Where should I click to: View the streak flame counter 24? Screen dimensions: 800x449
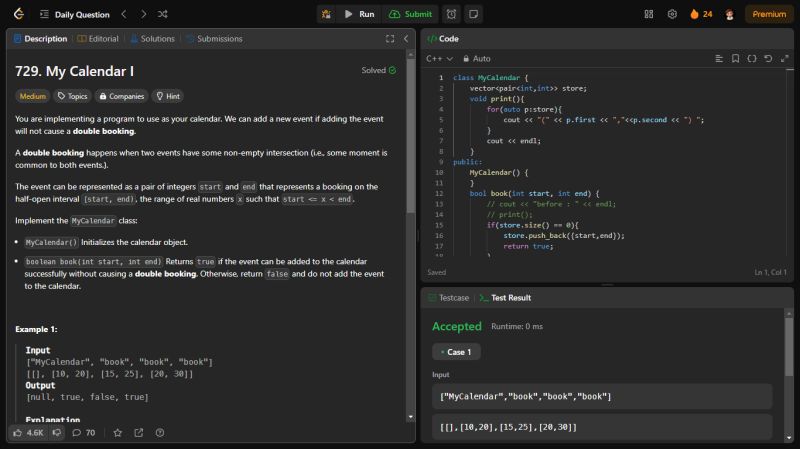click(701, 14)
